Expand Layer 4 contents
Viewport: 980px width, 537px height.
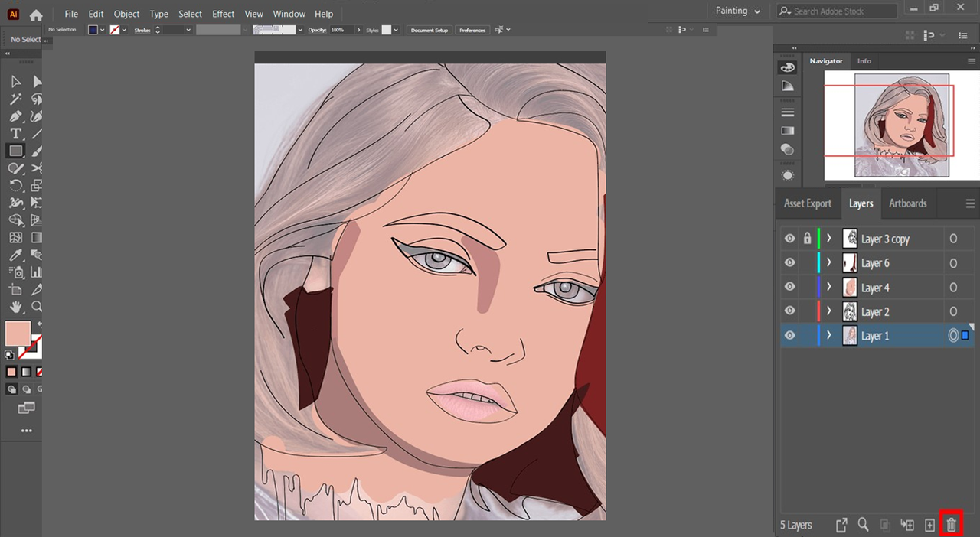(828, 287)
